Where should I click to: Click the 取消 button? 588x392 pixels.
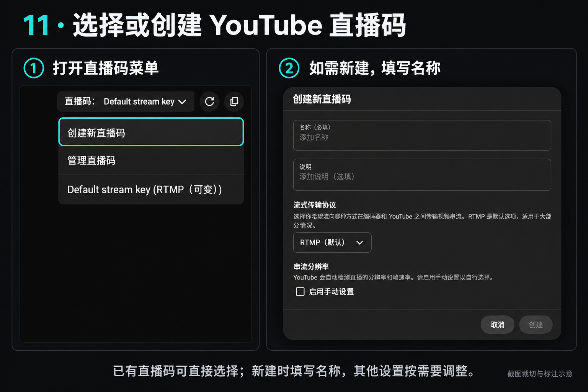497,325
